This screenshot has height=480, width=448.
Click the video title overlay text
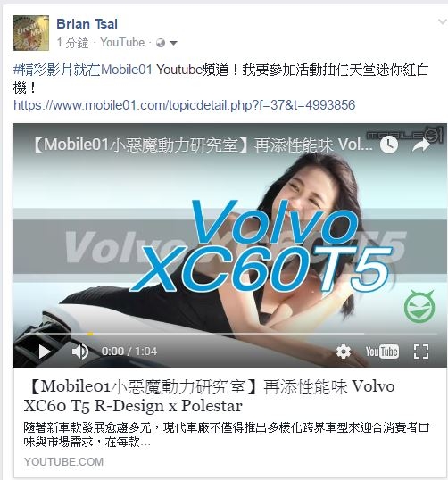pos(202,145)
